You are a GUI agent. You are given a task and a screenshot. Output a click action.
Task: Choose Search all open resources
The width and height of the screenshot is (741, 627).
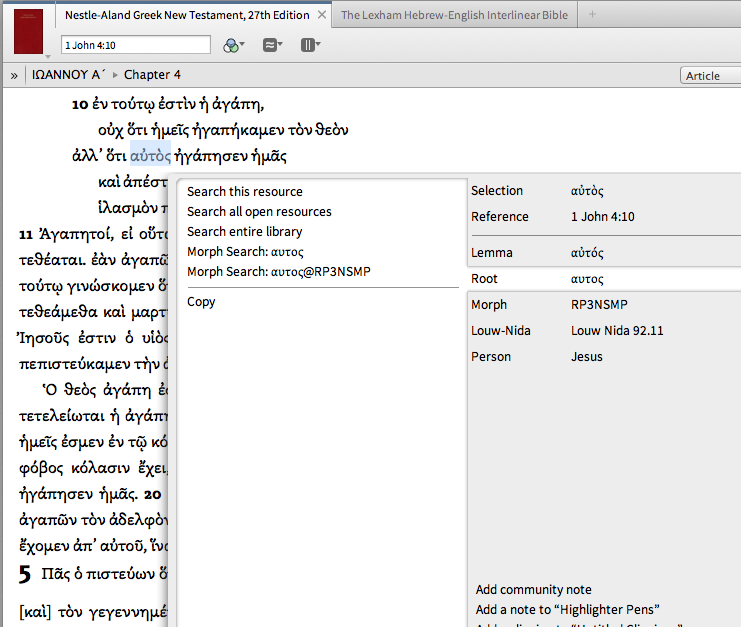(259, 212)
